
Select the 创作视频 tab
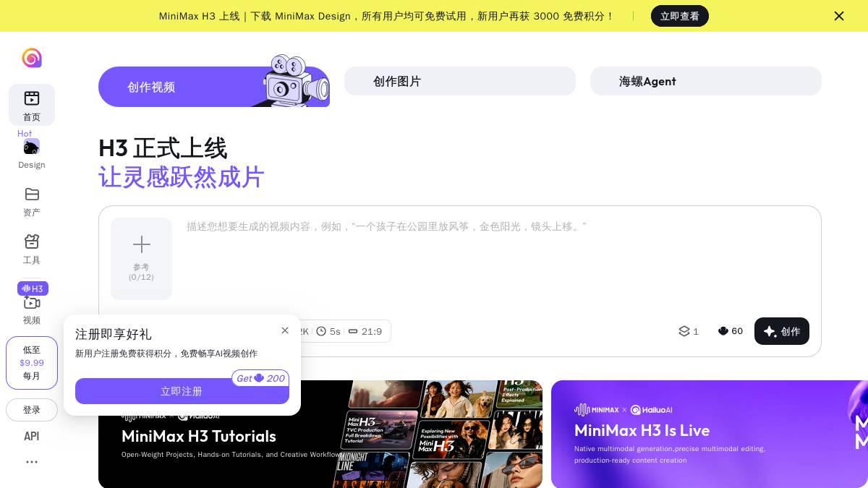pos(214,87)
